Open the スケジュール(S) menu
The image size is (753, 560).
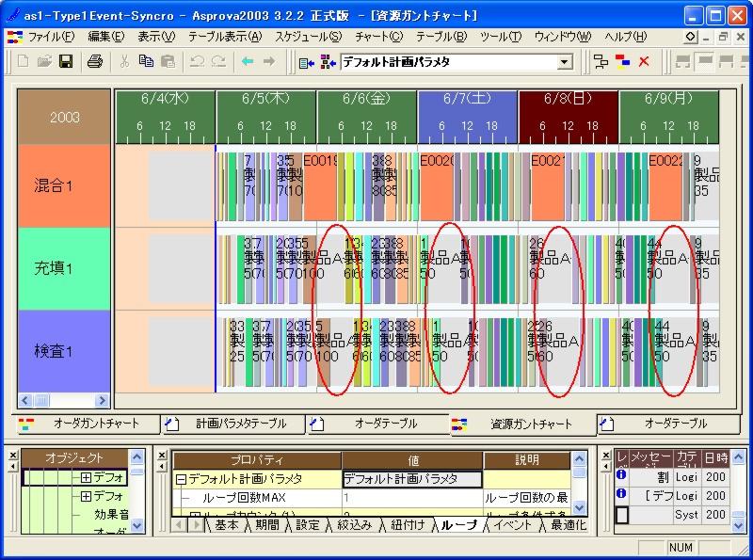[309, 37]
